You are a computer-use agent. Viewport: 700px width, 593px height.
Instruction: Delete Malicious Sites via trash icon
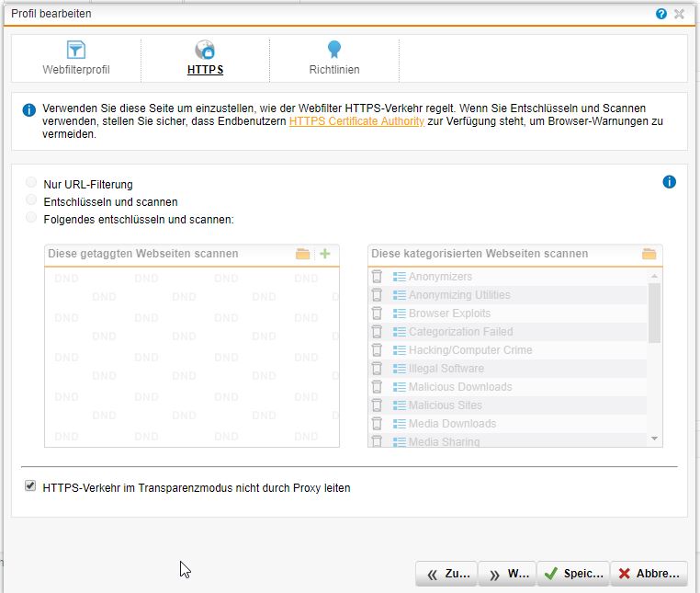coord(377,405)
